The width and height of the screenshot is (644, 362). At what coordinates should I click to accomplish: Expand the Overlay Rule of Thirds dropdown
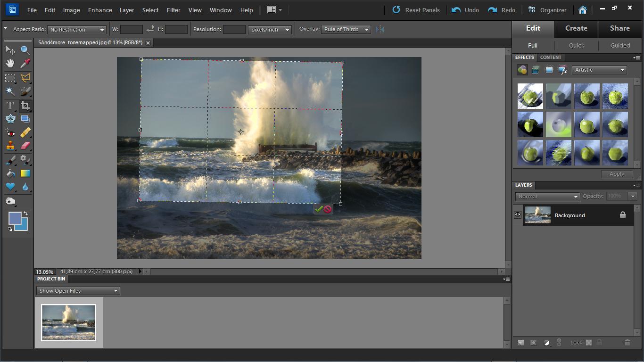346,29
